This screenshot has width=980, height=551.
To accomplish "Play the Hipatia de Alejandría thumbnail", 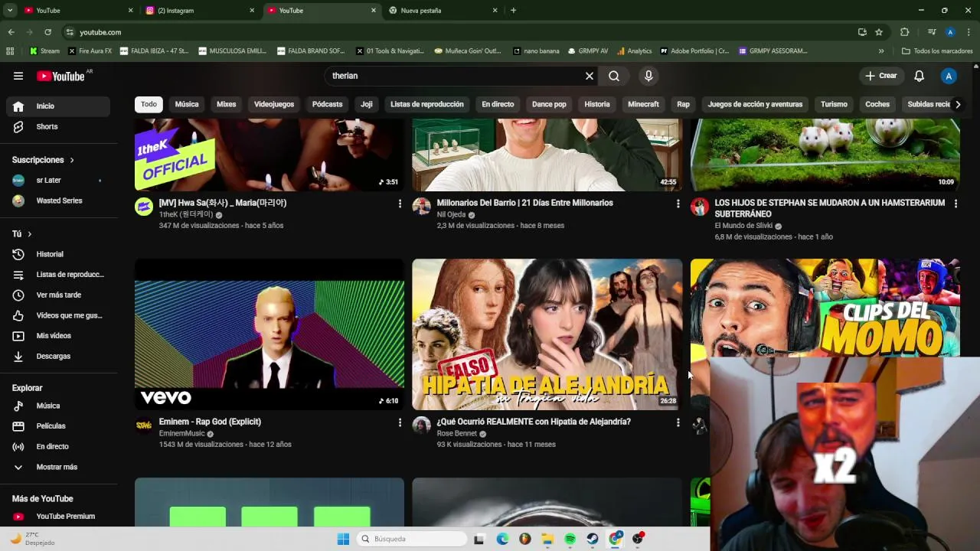I will (x=547, y=334).
